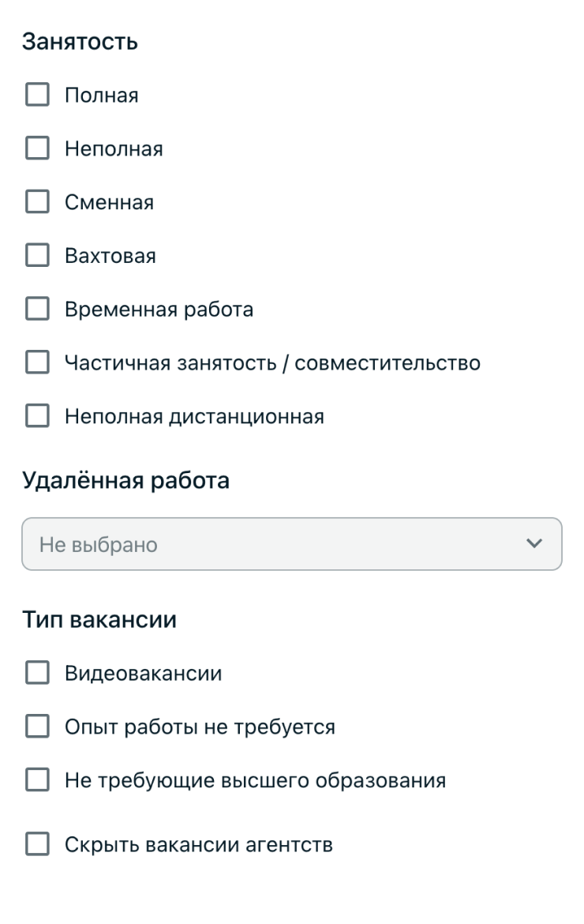Check the Полная employment checkbox
The image size is (584, 924).
[x=37, y=94]
